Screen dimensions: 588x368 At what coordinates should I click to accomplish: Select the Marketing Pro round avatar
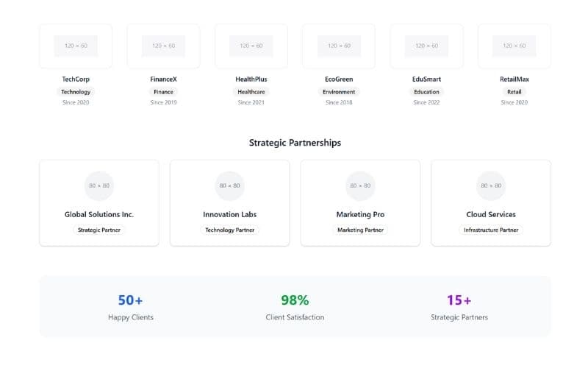pyautogui.click(x=360, y=185)
